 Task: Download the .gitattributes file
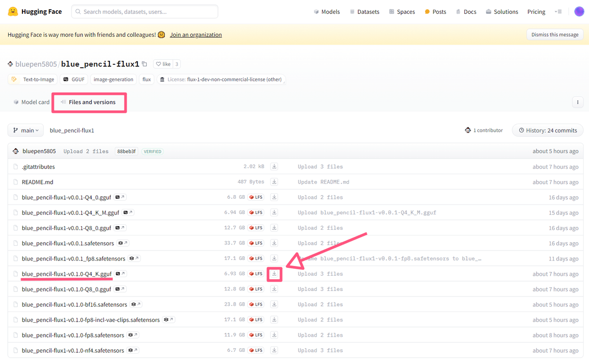click(274, 167)
